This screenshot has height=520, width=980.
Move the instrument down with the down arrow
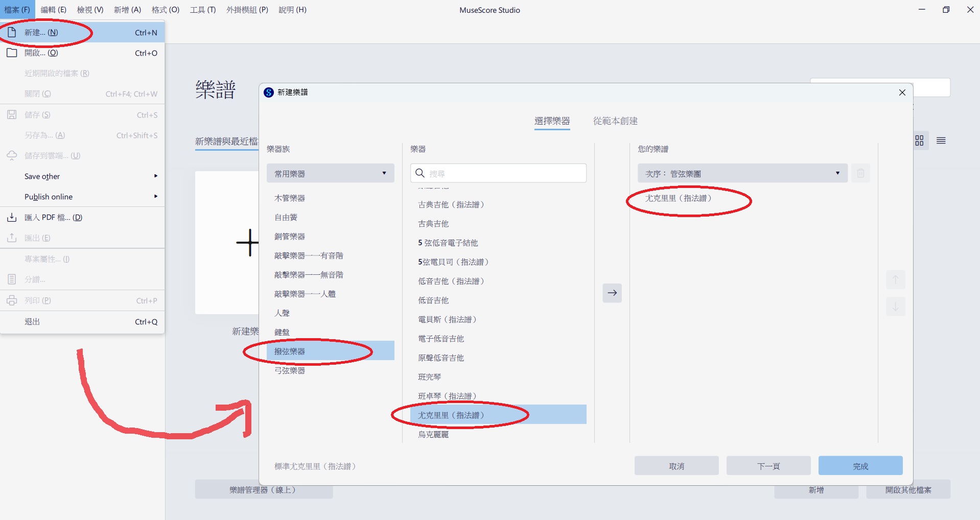coord(895,307)
